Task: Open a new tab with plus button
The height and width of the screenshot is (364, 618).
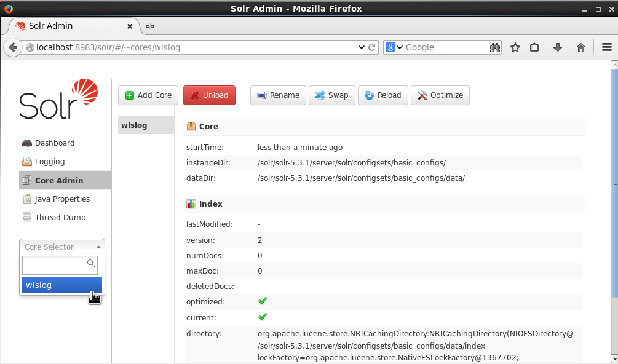Action: 150,26
